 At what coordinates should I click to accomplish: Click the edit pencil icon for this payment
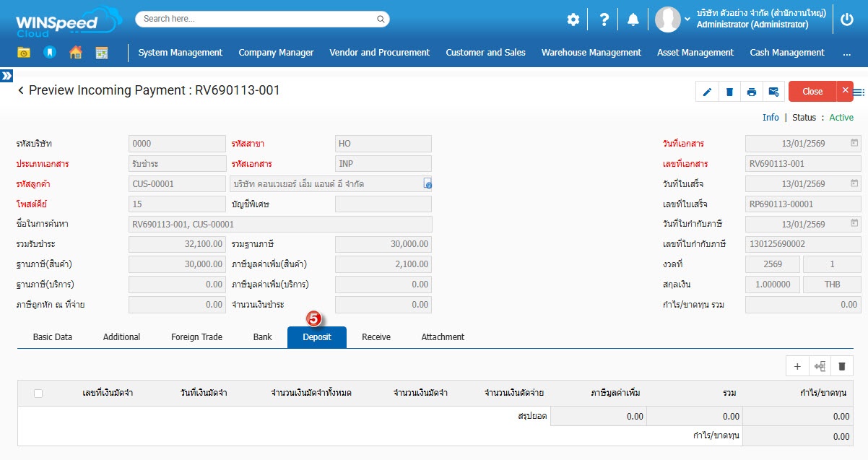click(707, 92)
